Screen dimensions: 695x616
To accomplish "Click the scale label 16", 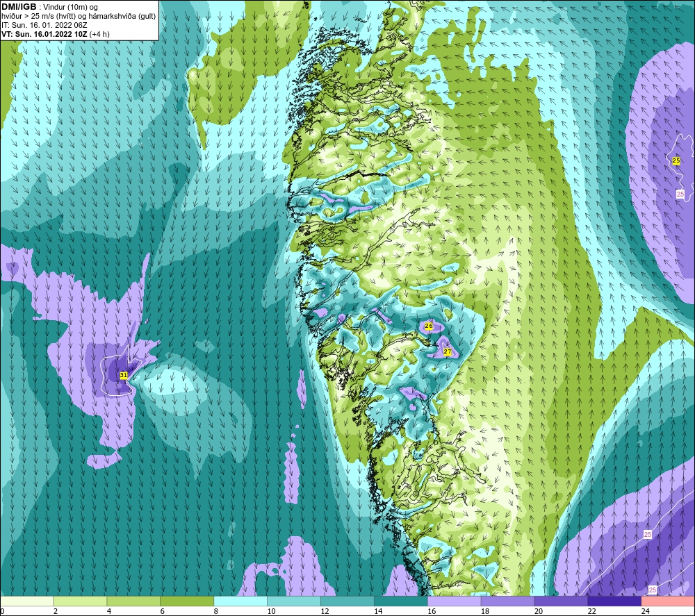I will click(432, 611).
